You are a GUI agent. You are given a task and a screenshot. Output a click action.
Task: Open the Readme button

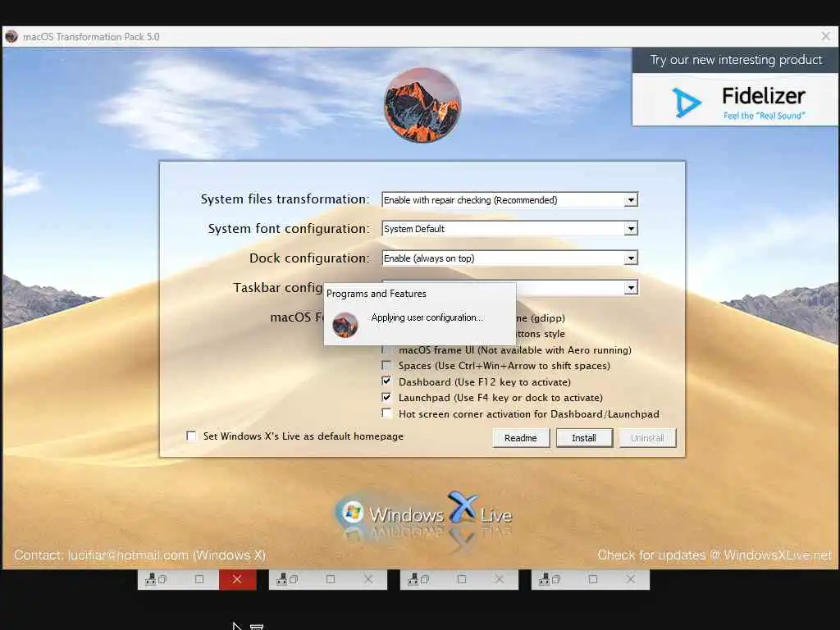tap(521, 438)
